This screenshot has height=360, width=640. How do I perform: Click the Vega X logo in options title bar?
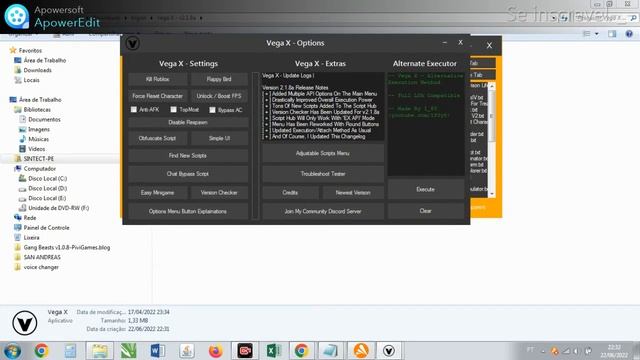pyautogui.click(x=133, y=43)
